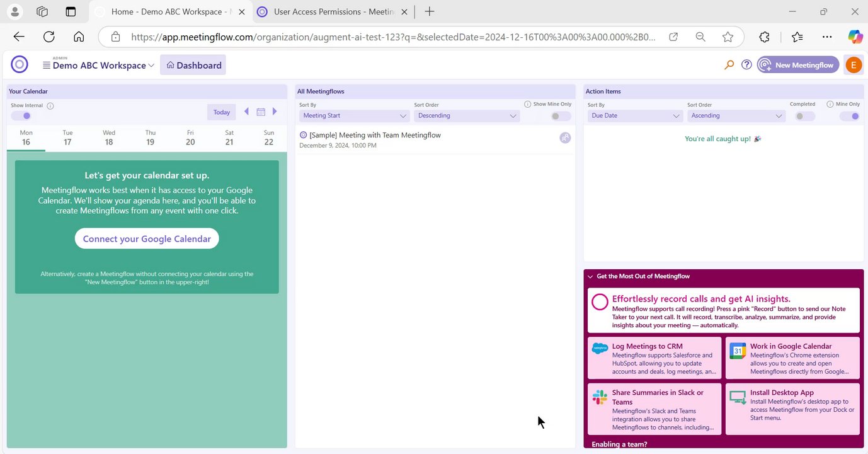Open browser Settings and more ellipsis
Screen dimensions: 868x454
point(827,37)
